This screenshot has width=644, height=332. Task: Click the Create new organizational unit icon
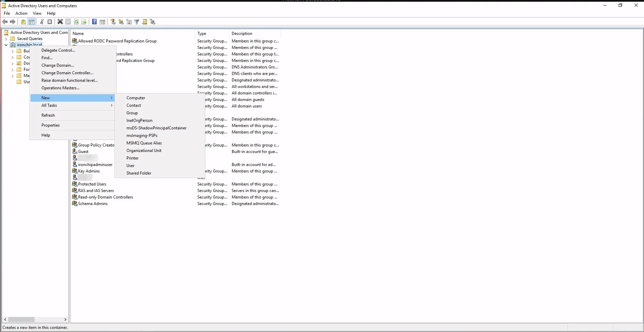point(129,22)
